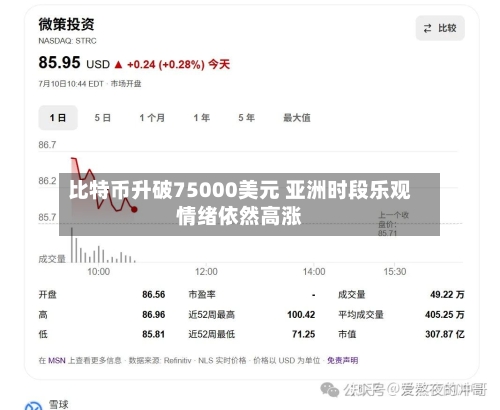
Task: Switch to the 1 个月 tab
Action: pyautogui.click(x=152, y=118)
